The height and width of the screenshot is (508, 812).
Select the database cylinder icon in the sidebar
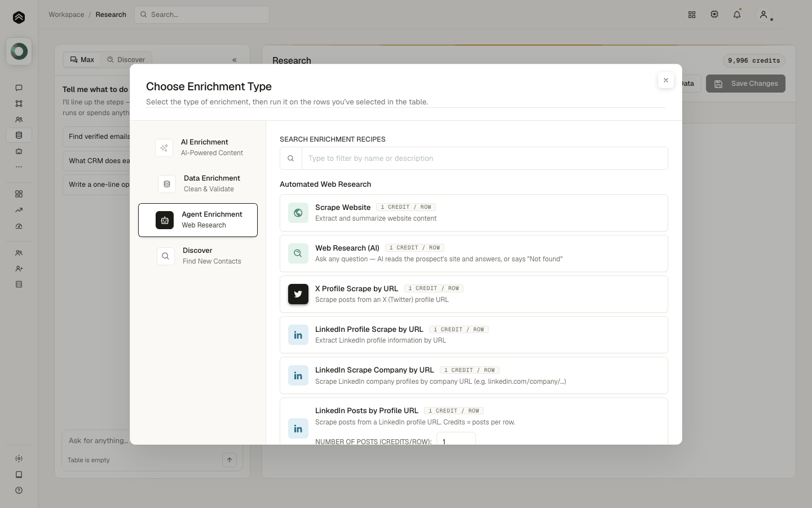click(x=19, y=135)
